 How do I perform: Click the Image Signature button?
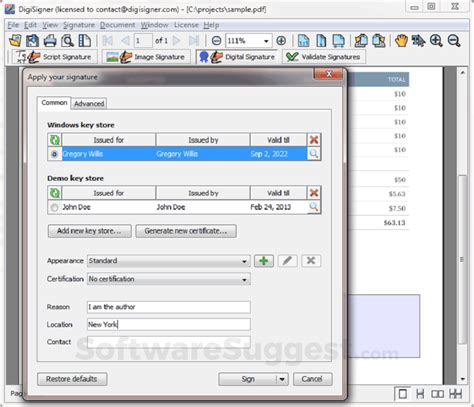[x=146, y=57]
